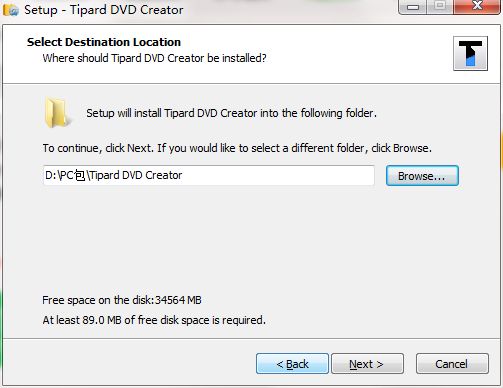Click the 'Setup - Tipard DVD Creator' title text
Image resolution: width=503 pixels, height=388 pixels.
coord(104,10)
